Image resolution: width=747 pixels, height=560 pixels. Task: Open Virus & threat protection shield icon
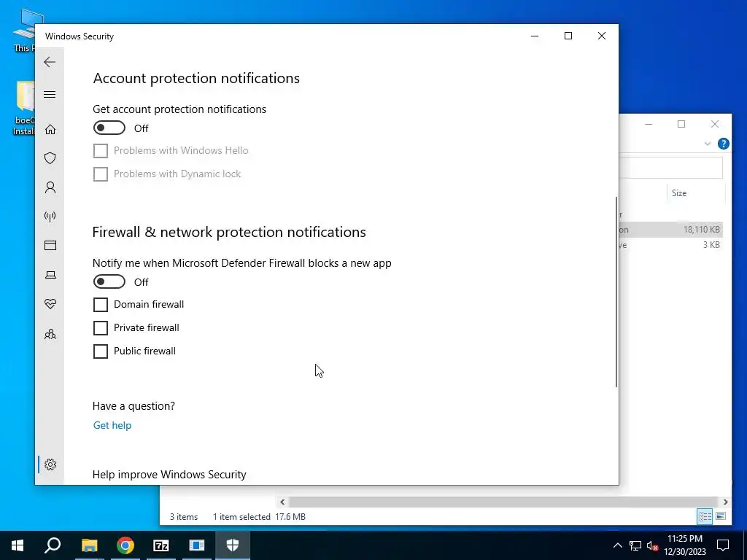tap(50, 158)
